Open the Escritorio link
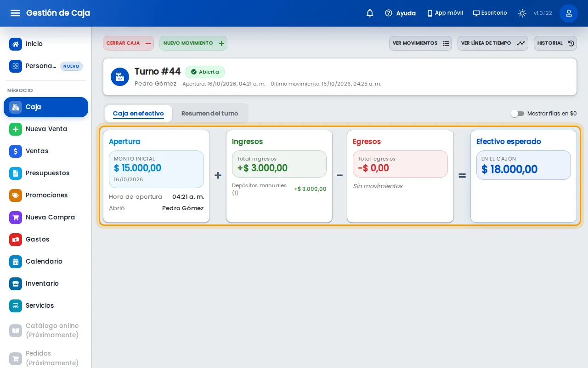Viewport: 588px width, 368px height. [490, 13]
